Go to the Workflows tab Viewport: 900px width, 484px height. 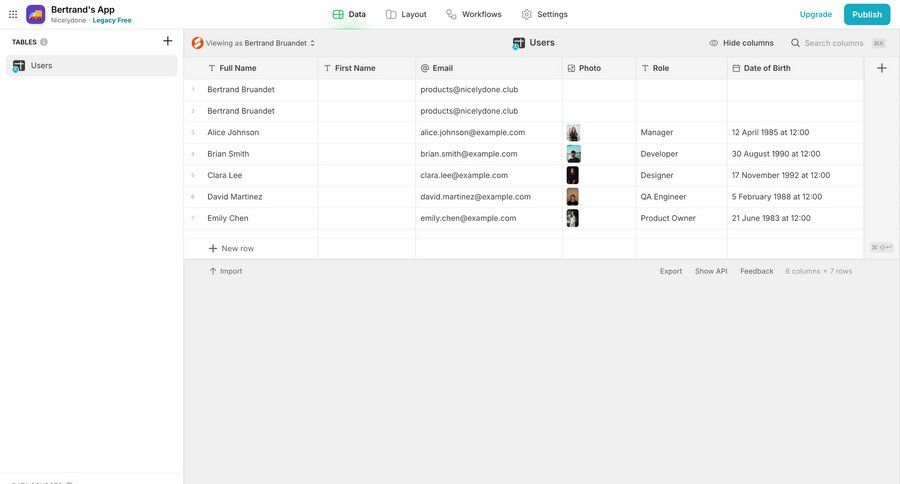[474, 14]
